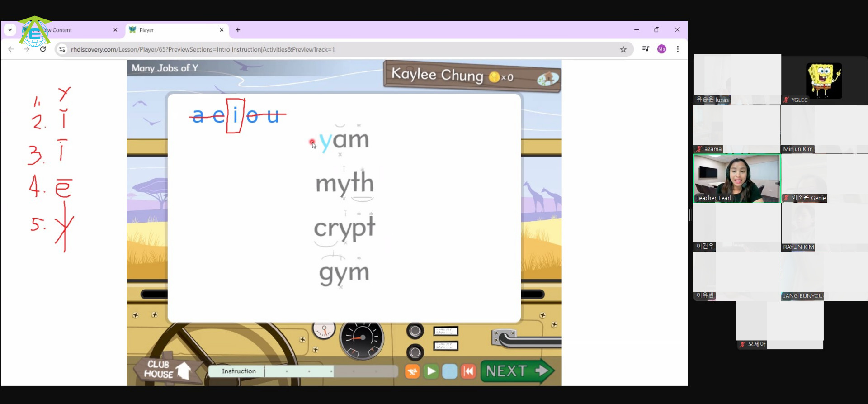This screenshot has width=868, height=404.
Task: Click the lower LIGHTS label plate
Action: pos(446,346)
